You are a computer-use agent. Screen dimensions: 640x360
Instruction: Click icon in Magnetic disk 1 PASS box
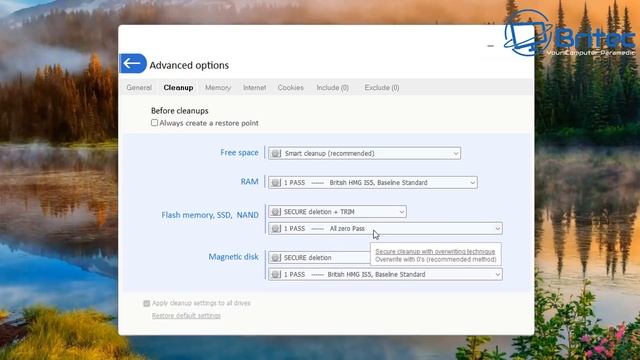276,274
